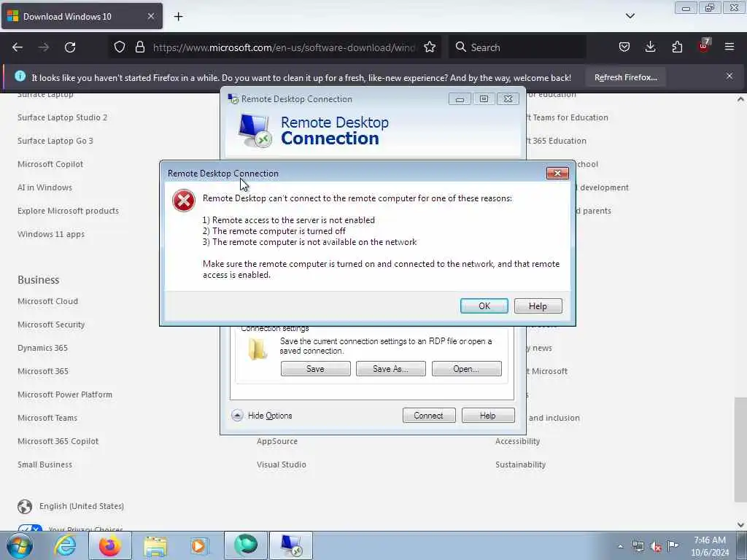Click the Save As... button

(391, 368)
